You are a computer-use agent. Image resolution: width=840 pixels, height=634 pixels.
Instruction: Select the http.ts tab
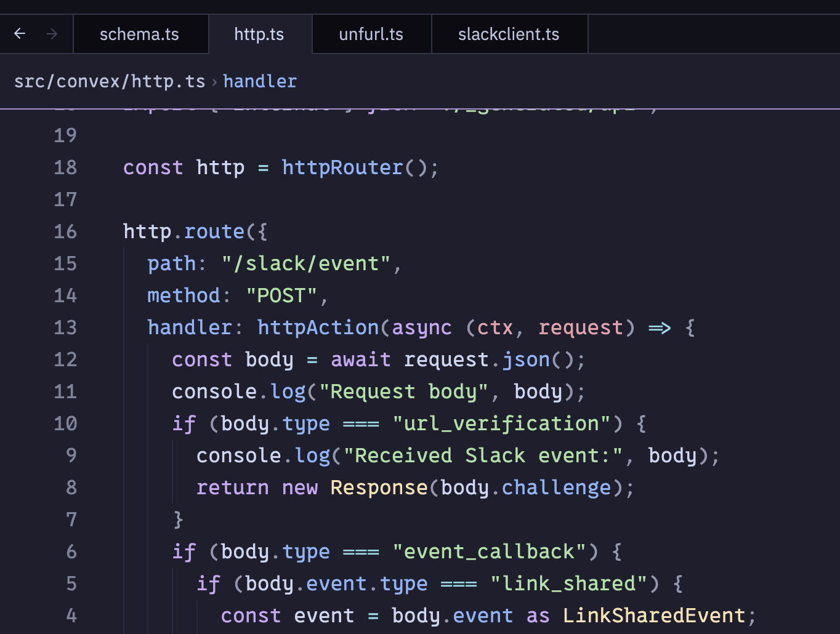pyautogui.click(x=259, y=34)
